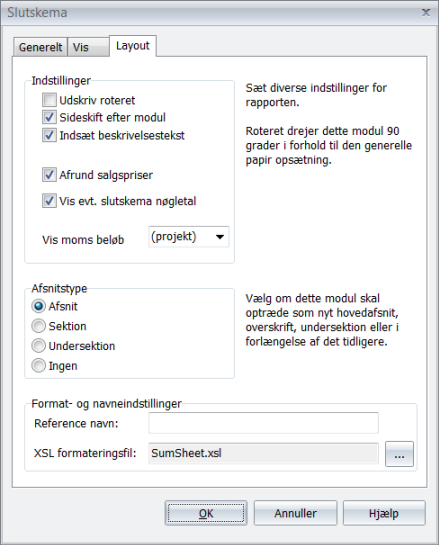Image resolution: width=439 pixels, height=545 pixels.
Task: Uncheck Vis evt. slutskema nøgletal
Action: point(49,201)
